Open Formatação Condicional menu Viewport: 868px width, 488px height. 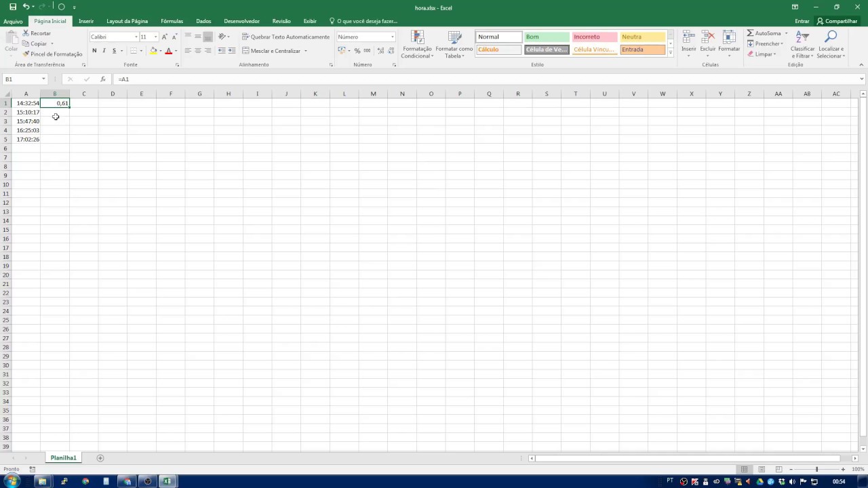pyautogui.click(x=417, y=44)
